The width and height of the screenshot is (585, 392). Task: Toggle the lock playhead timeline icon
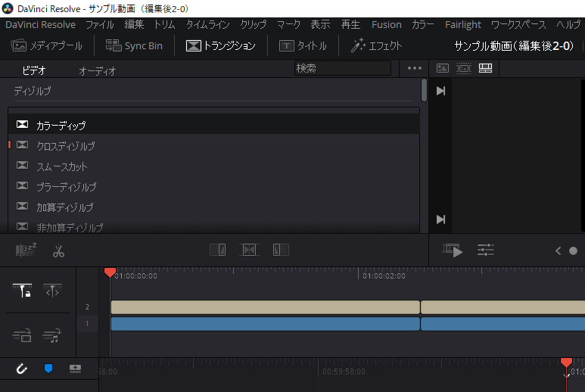23,291
